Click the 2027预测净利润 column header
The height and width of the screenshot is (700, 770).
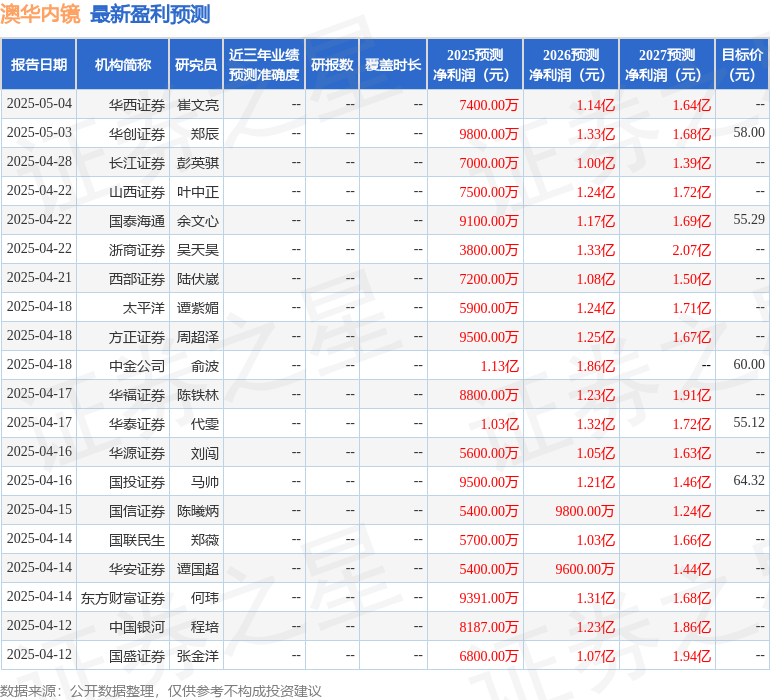[667, 64]
